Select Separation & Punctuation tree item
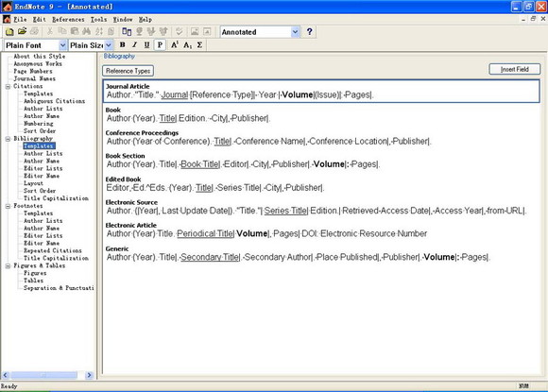 [59, 288]
